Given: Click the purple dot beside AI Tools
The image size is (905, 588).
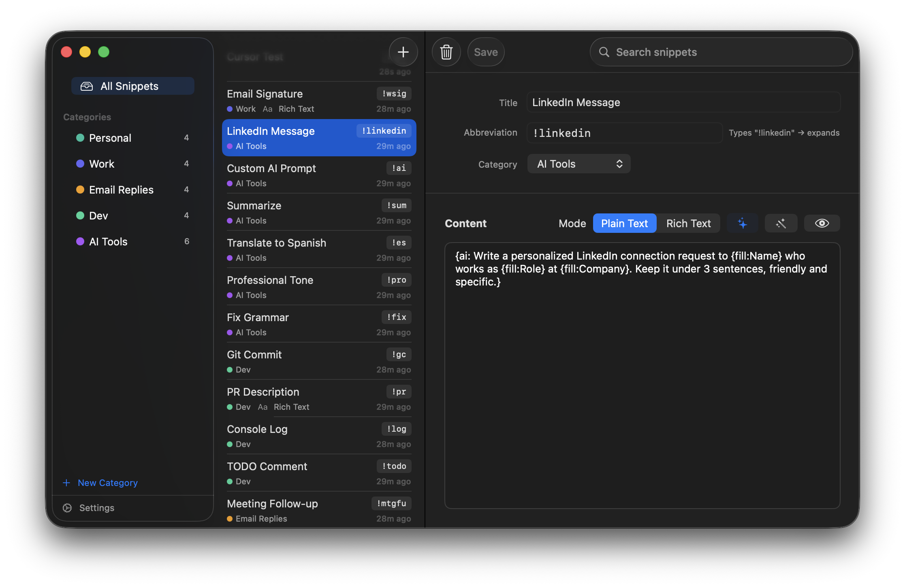Looking at the screenshot, I should pos(80,241).
